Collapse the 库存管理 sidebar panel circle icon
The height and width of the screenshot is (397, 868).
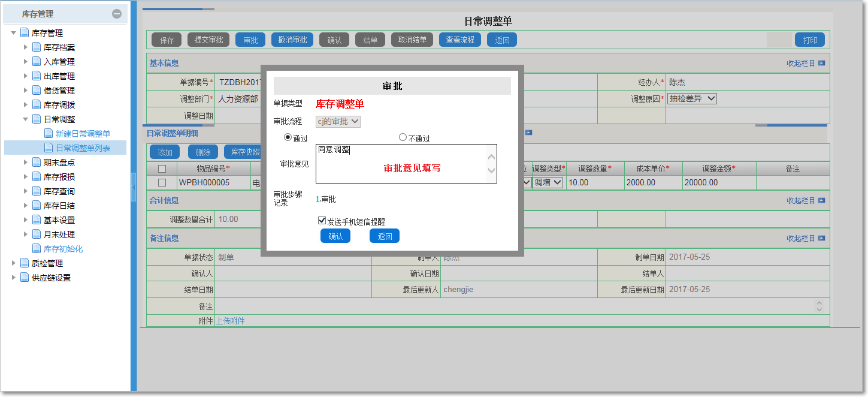point(118,13)
